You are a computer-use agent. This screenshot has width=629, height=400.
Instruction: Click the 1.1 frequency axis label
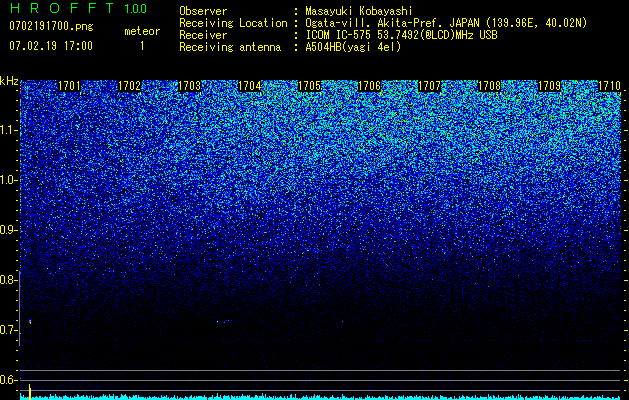[x=8, y=130]
